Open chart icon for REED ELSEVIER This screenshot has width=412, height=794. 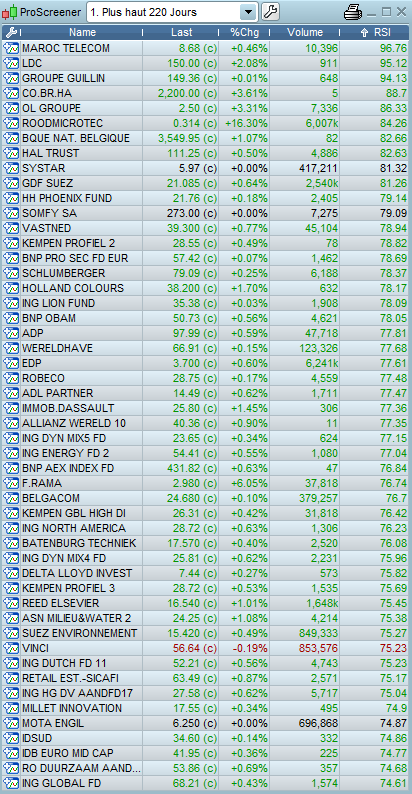(11, 603)
